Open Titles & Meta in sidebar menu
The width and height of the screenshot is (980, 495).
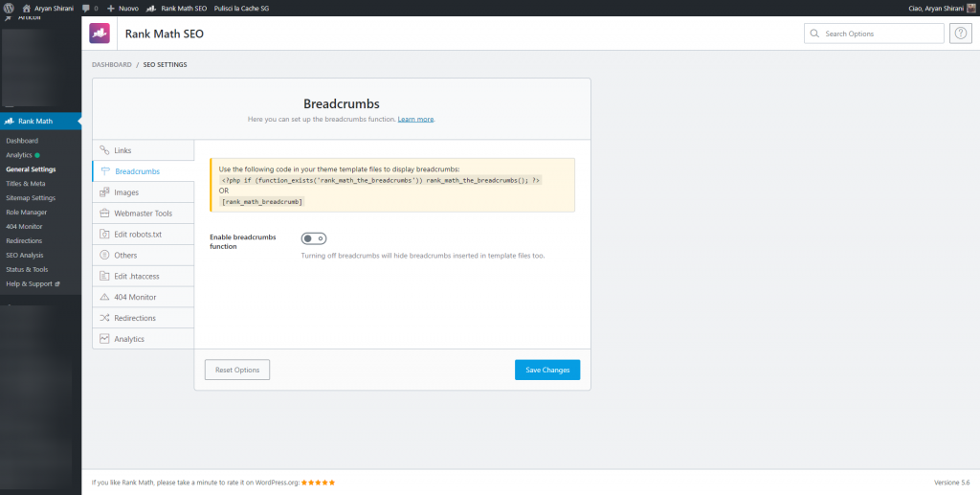26,183
